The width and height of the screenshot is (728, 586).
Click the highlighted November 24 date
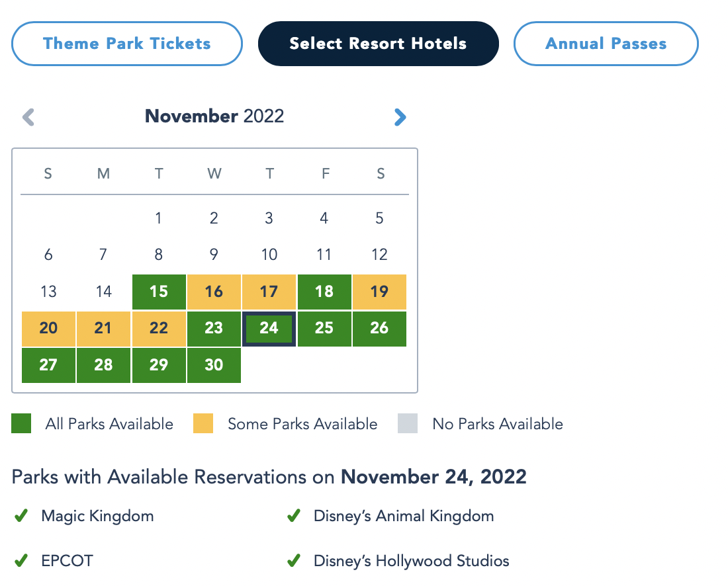click(269, 329)
